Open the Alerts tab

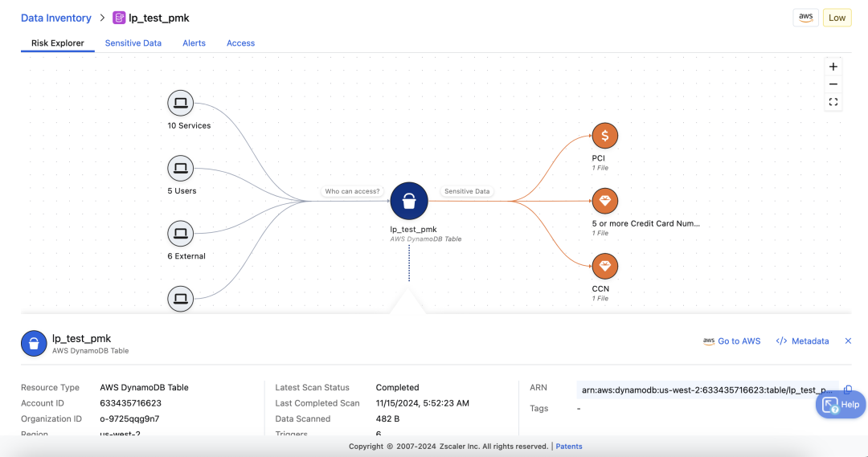tap(194, 43)
